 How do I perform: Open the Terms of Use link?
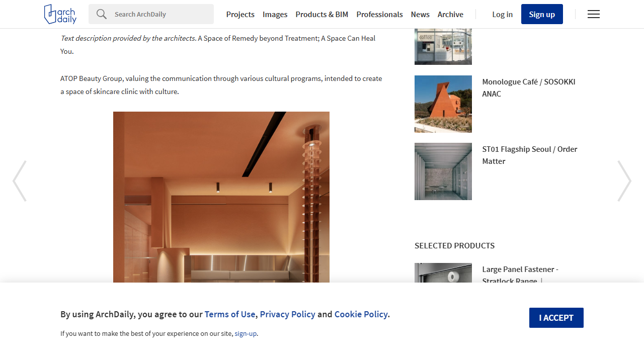pos(230,314)
